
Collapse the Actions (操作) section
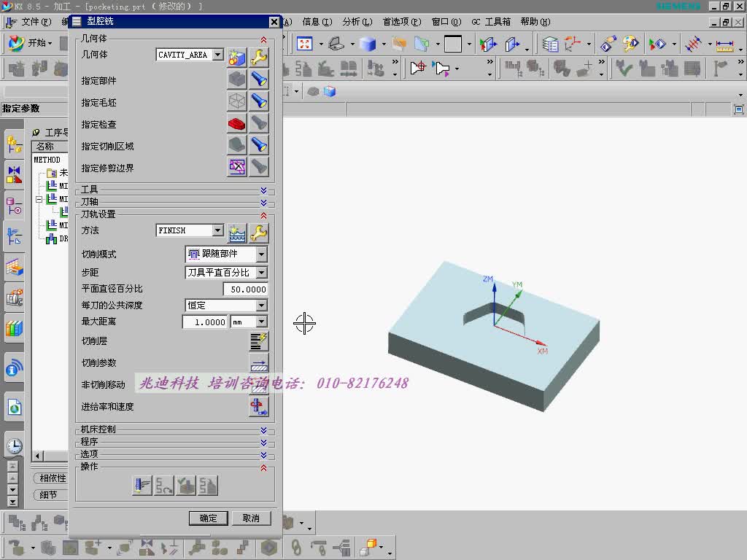pyautogui.click(x=263, y=467)
